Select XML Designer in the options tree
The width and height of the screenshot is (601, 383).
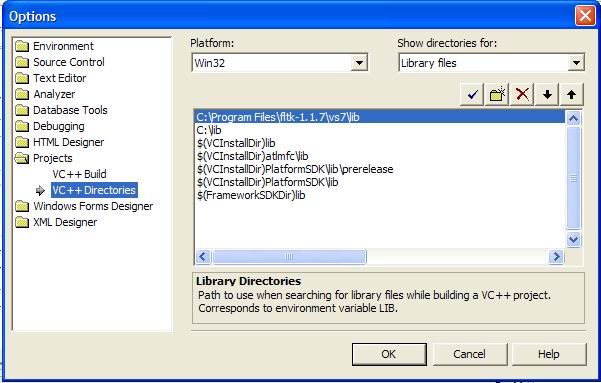[x=65, y=222]
